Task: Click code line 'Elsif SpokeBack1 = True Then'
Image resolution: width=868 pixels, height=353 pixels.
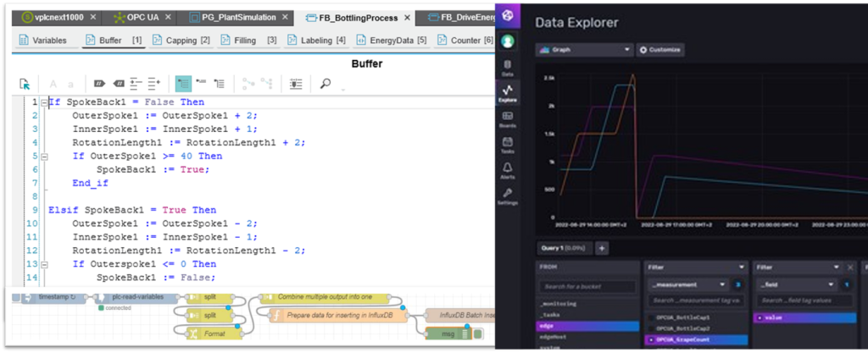Action: pos(132,211)
